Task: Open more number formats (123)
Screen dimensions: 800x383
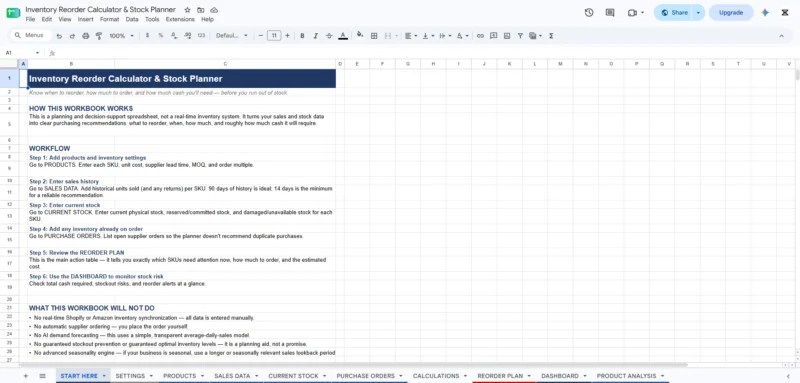Action: 201,36
